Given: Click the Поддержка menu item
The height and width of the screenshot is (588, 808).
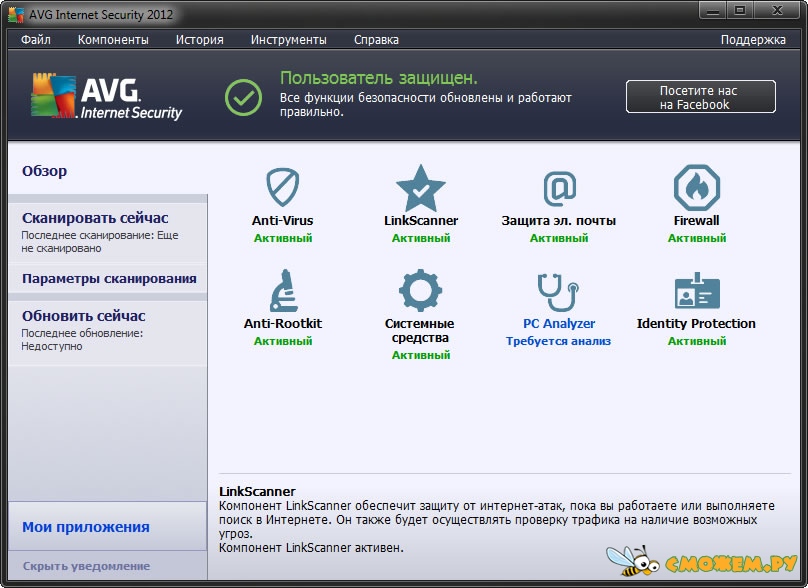Looking at the screenshot, I should pyautogui.click(x=753, y=40).
